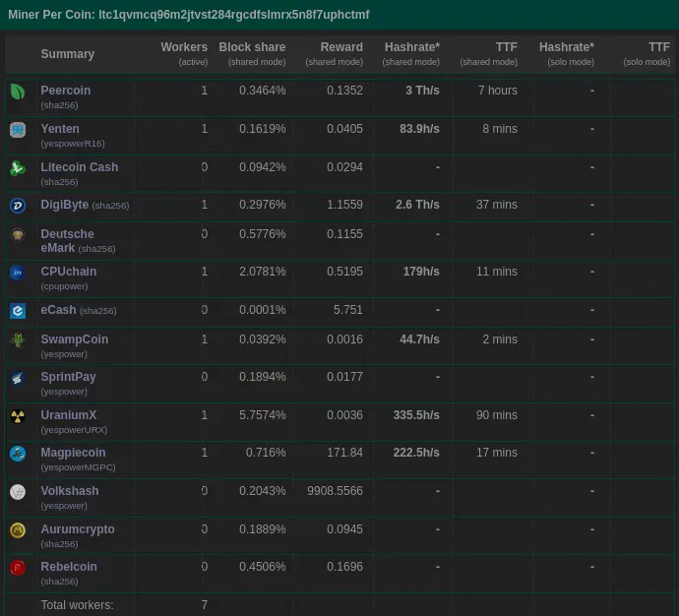The image size is (679, 616).
Task: Click the Summary column header
Action: click(68, 54)
